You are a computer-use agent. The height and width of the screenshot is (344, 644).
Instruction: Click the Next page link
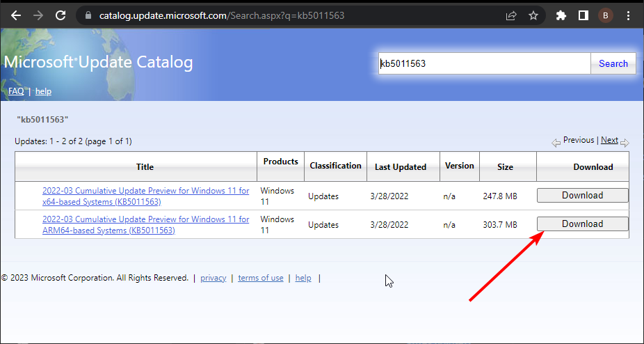609,140
